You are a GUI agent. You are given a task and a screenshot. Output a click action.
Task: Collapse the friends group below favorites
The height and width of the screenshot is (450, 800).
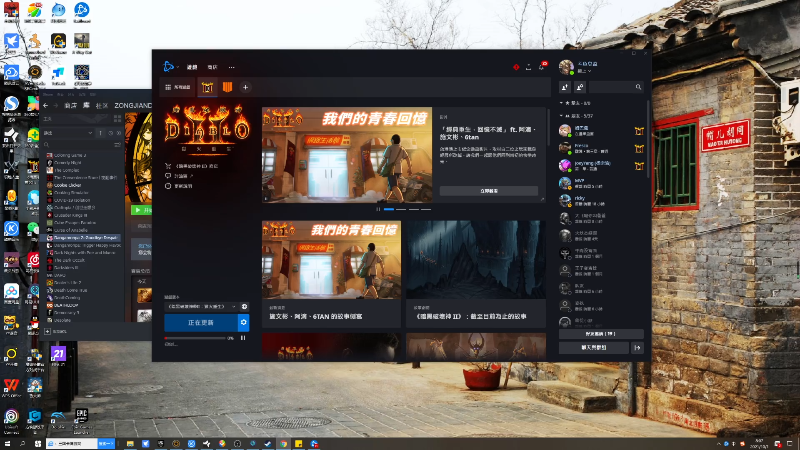tap(577, 116)
